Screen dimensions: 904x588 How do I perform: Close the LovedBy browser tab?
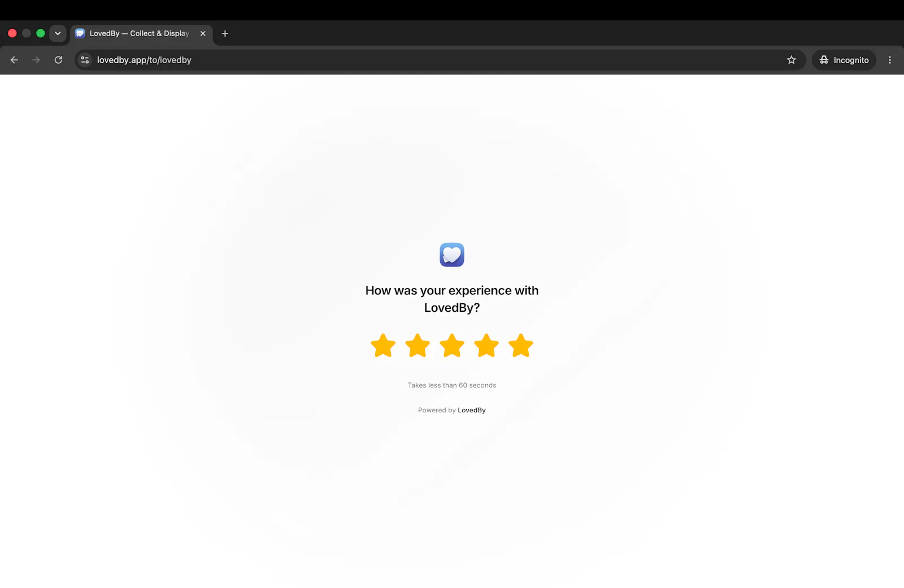[203, 33]
